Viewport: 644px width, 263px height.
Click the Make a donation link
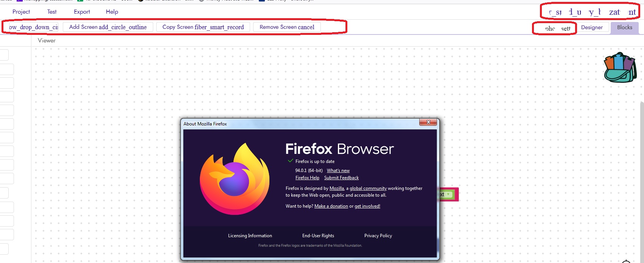pyautogui.click(x=331, y=206)
